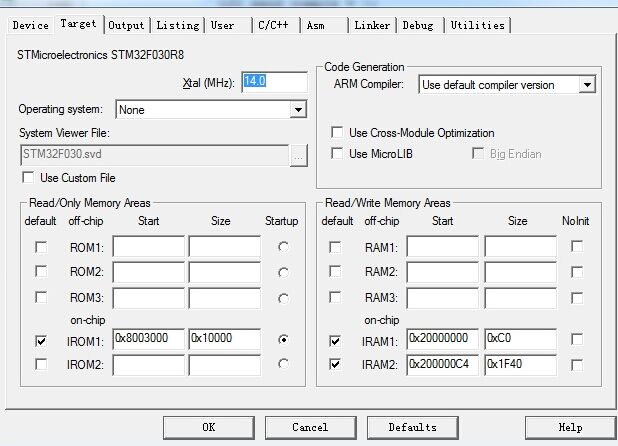Edit IRAM2 Size value 0x1F40
This screenshot has height=446, width=618.
point(520,365)
